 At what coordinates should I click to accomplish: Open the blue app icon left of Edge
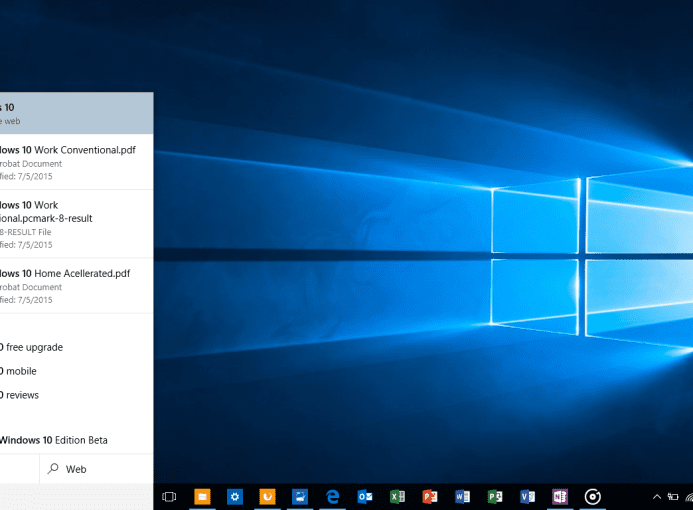click(300, 497)
